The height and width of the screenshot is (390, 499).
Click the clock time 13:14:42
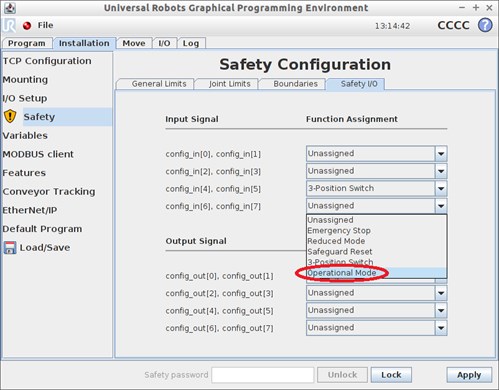click(392, 26)
